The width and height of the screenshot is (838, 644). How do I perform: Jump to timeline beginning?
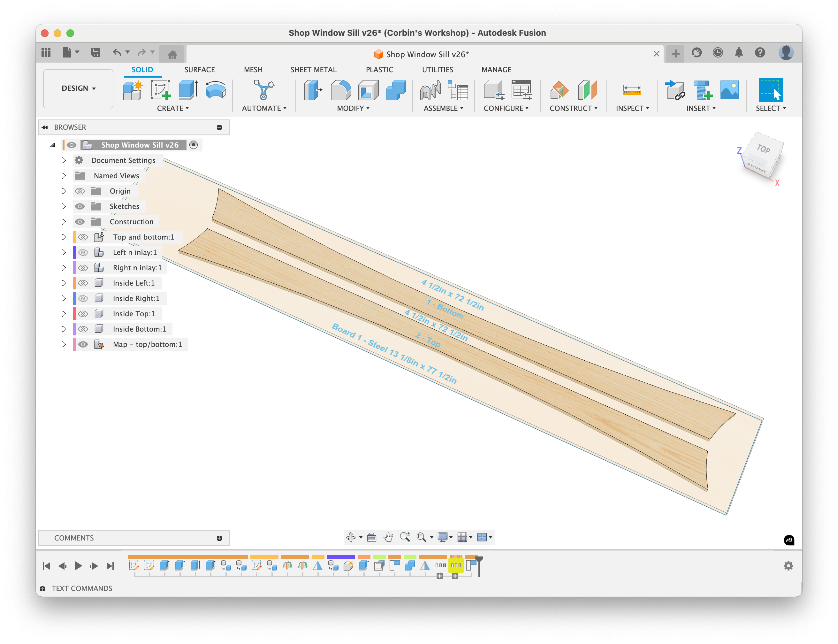point(46,566)
